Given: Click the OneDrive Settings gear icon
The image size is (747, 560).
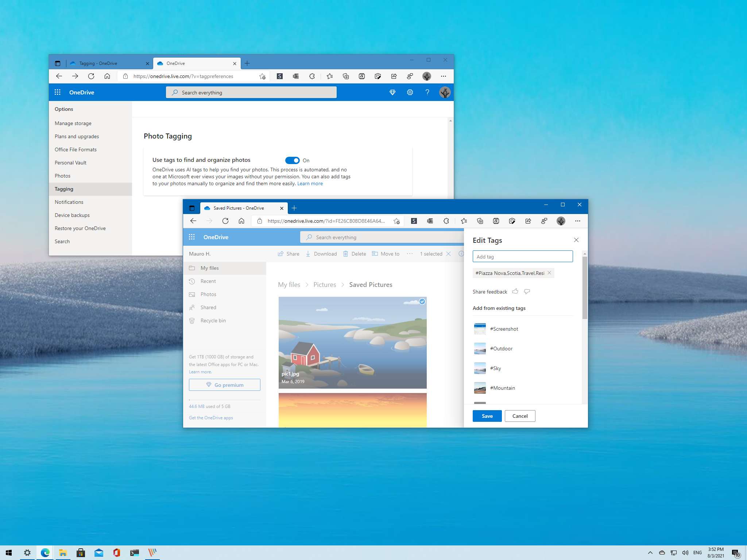Looking at the screenshot, I should (x=410, y=92).
